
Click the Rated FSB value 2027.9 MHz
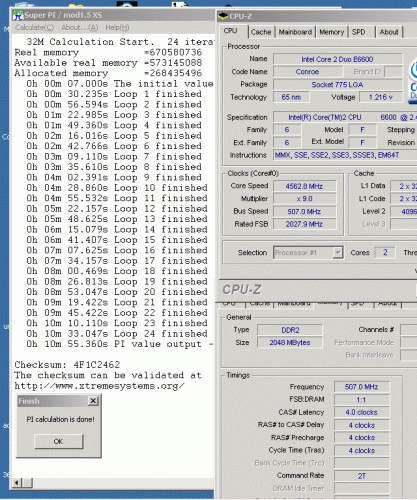pos(304,224)
